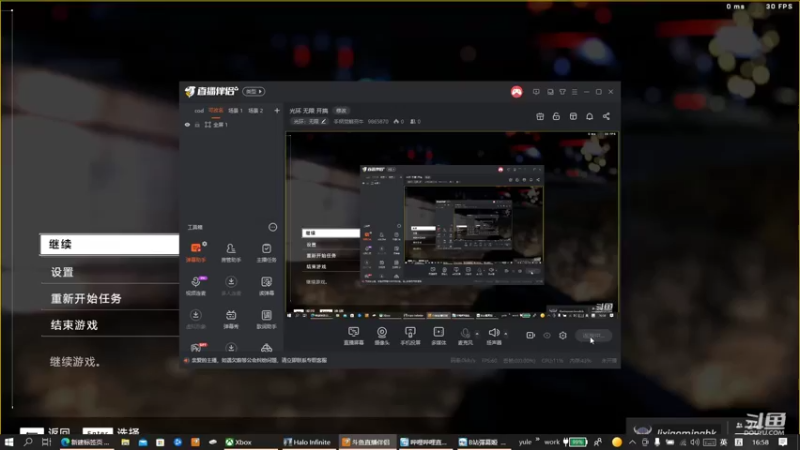800x450 pixels.
Task: Click the edit pencil next to category
Action: point(323,121)
